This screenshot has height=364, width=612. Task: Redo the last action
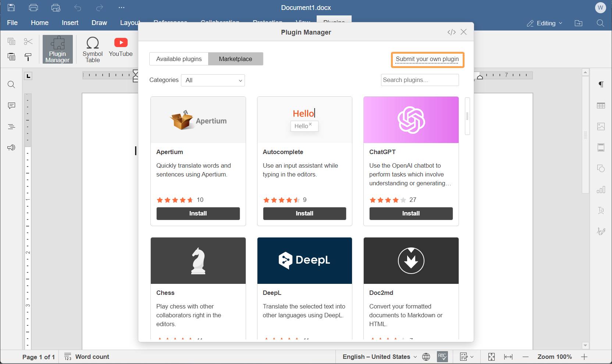point(100,7)
